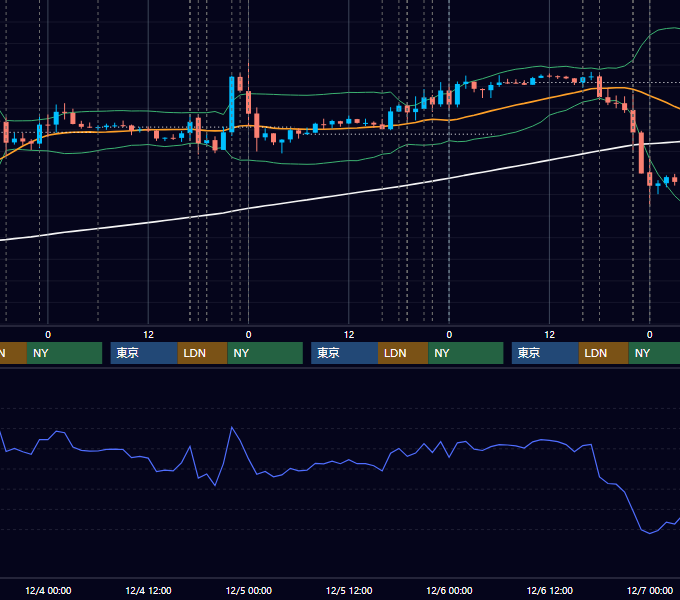This screenshot has height=600, width=680.
Task: Select the large red candle before 12/7 00:00
Action: pyautogui.click(x=641, y=153)
